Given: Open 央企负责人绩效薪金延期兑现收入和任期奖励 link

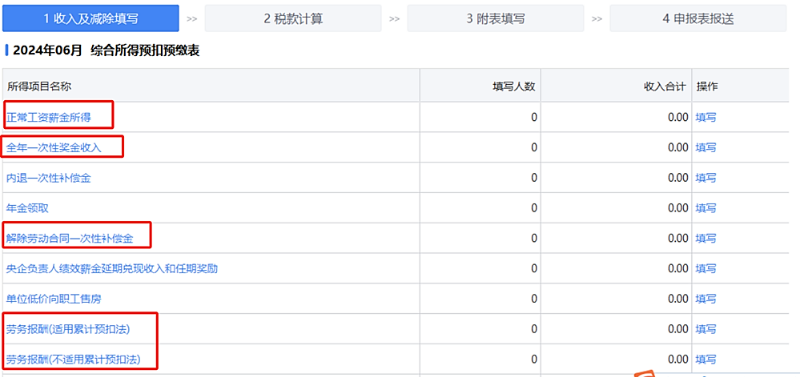Looking at the screenshot, I should pyautogui.click(x=112, y=268).
